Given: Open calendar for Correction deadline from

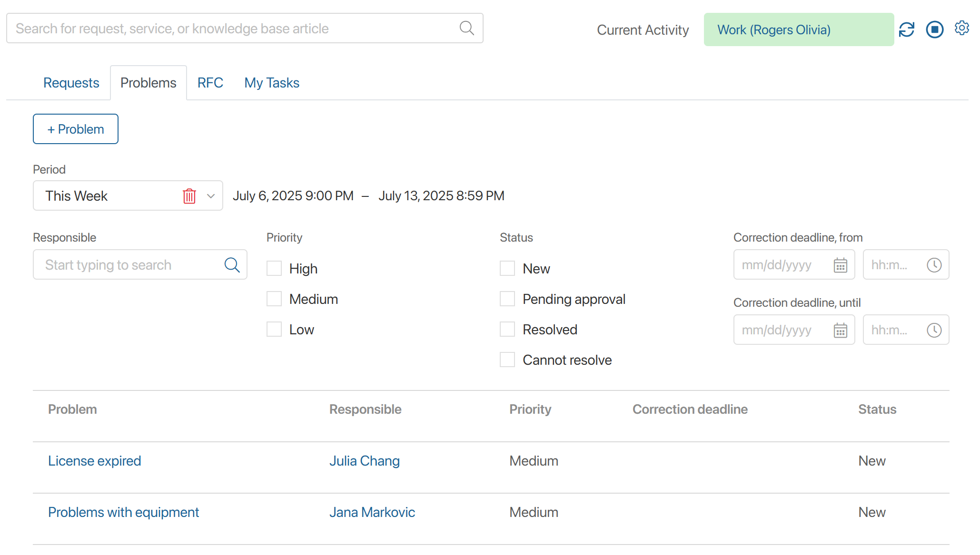Looking at the screenshot, I should (841, 265).
